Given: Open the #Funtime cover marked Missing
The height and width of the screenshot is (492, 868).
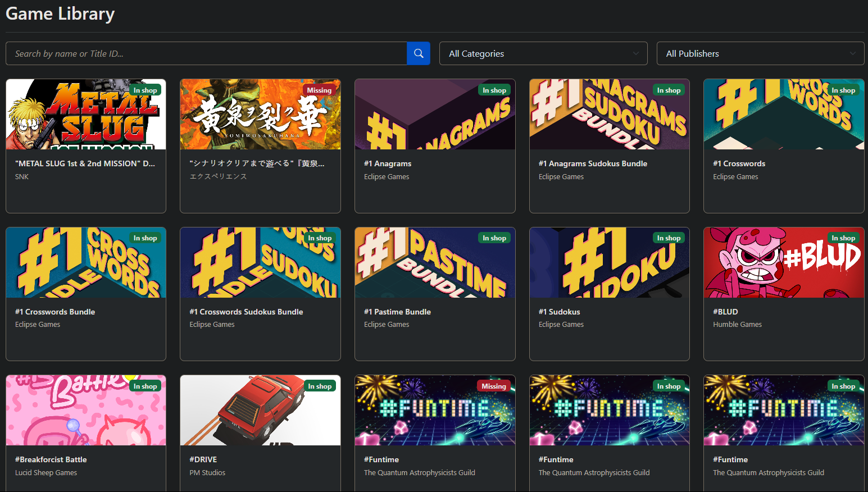Looking at the screenshot, I should coord(435,410).
